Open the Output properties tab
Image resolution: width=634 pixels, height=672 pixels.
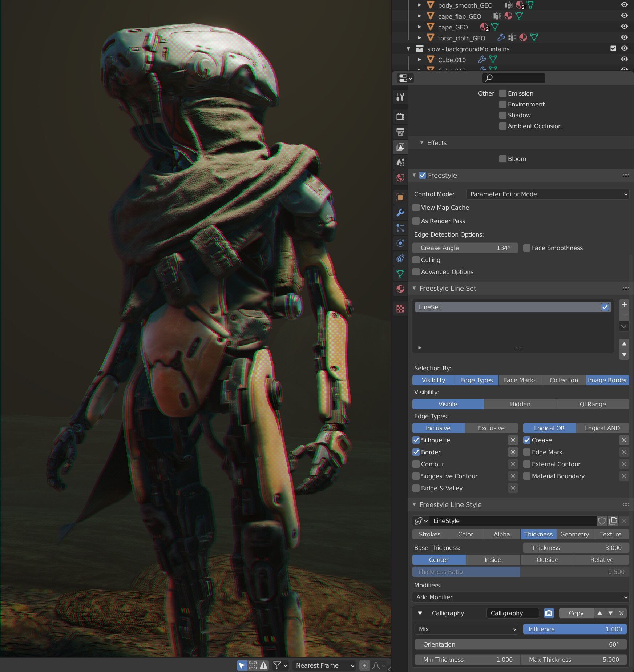tap(400, 132)
